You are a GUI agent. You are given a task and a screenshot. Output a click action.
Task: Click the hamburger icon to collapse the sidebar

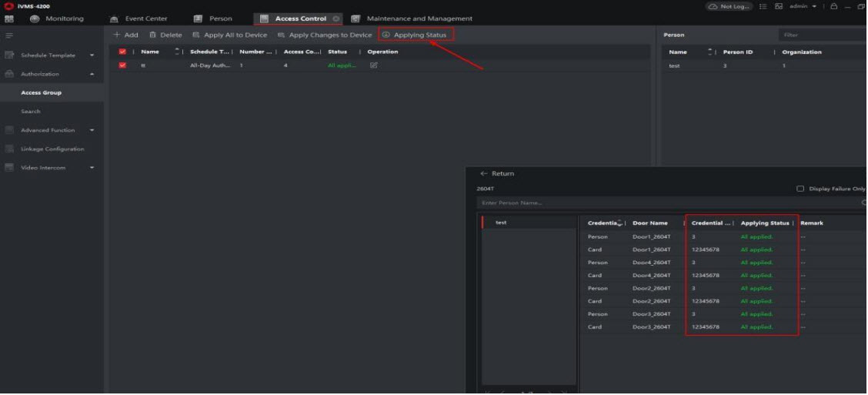(x=9, y=35)
